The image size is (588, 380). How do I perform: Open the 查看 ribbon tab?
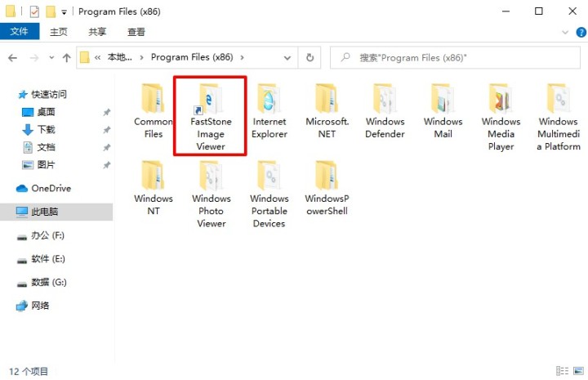coord(136,32)
